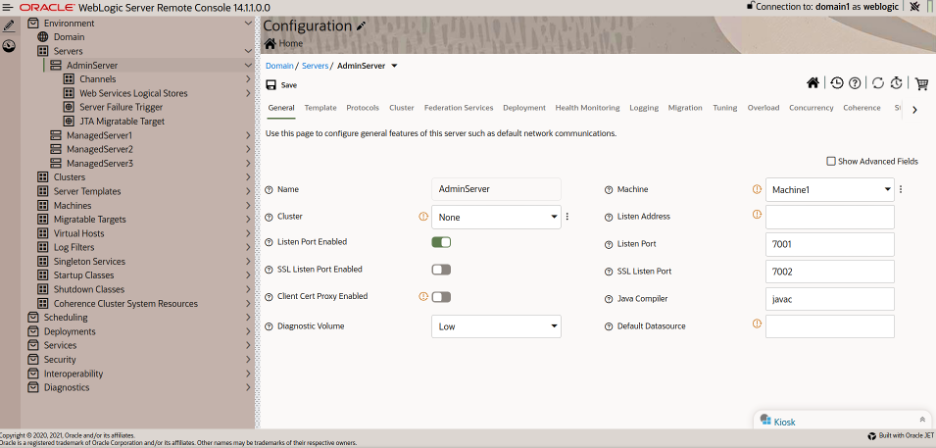Toggle Listen Port Enabled switch
This screenshot has height=448, width=936.
coord(441,242)
